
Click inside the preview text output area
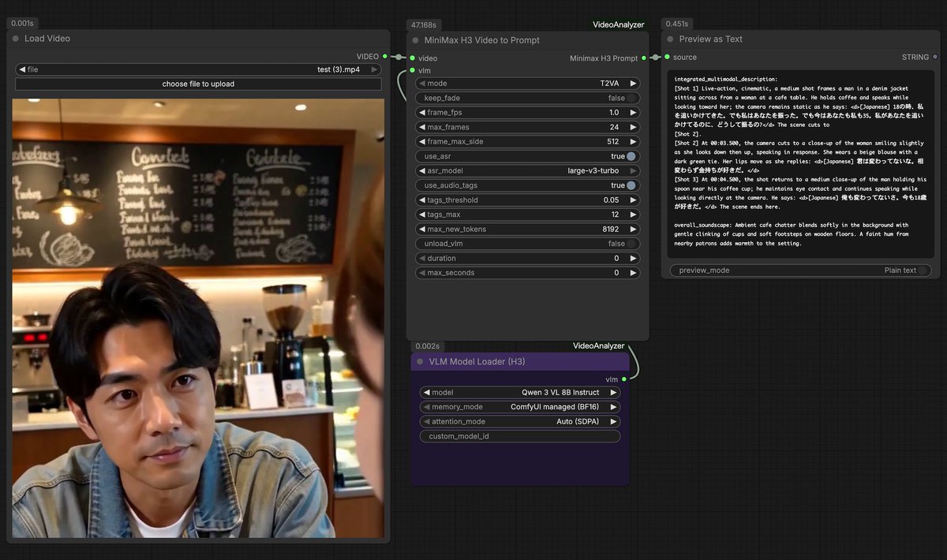click(x=800, y=164)
